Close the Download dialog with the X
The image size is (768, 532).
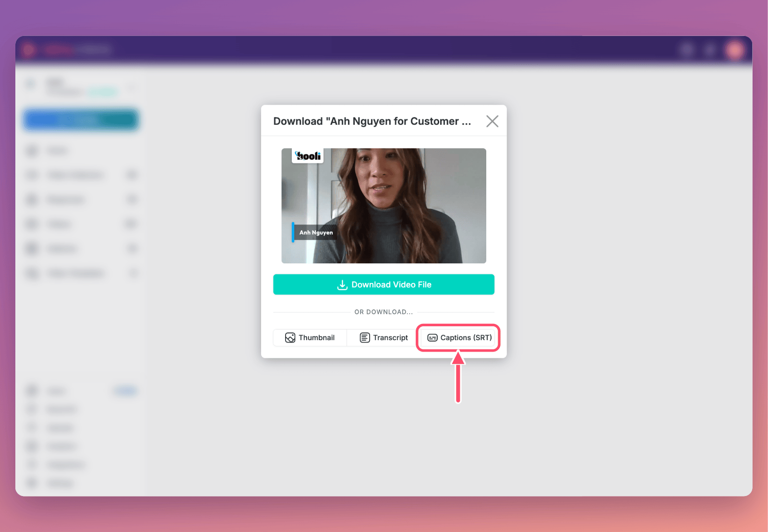pyautogui.click(x=492, y=121)
